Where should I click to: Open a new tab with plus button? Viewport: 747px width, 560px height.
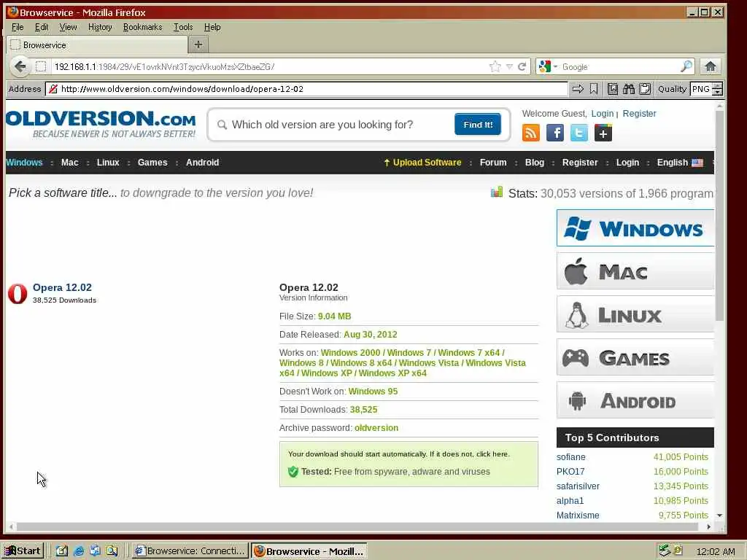click(x=198, y=44)
